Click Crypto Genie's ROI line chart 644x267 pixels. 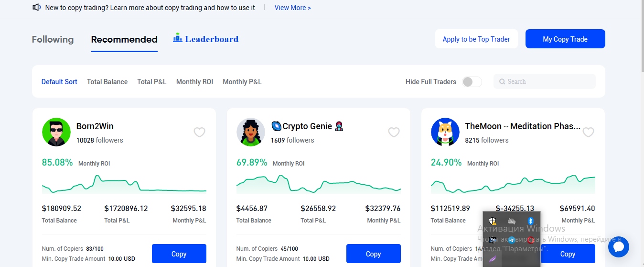coord(319,184)
